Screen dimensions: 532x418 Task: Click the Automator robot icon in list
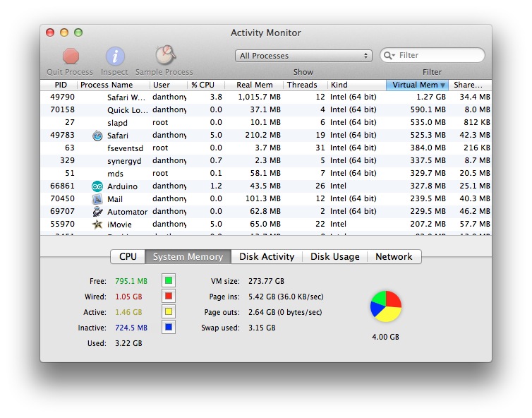click(x=97, y=212)
